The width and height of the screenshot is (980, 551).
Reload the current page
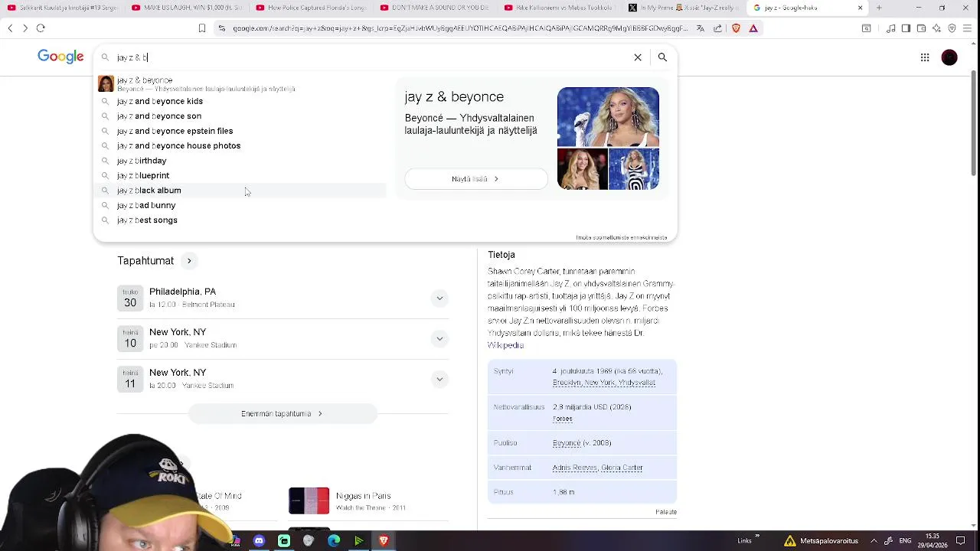click(41, 28)
